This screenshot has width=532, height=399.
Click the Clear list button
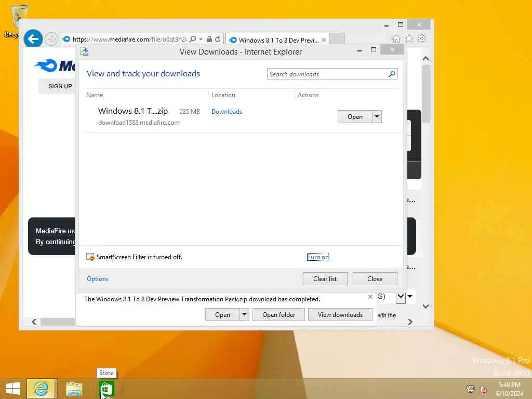coord(325,279)
